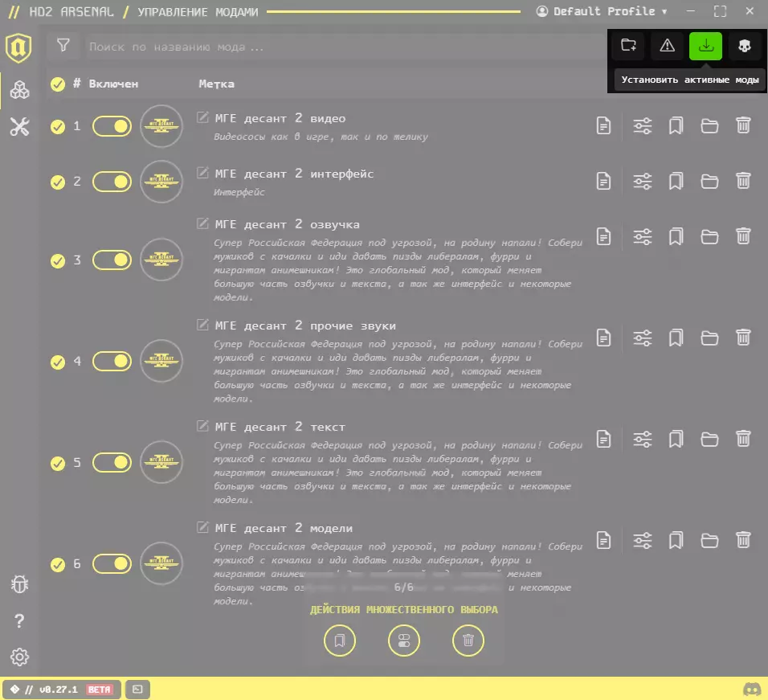Open the settings gear icon
This screenshot has height=700, width=768.
[19, 657]
